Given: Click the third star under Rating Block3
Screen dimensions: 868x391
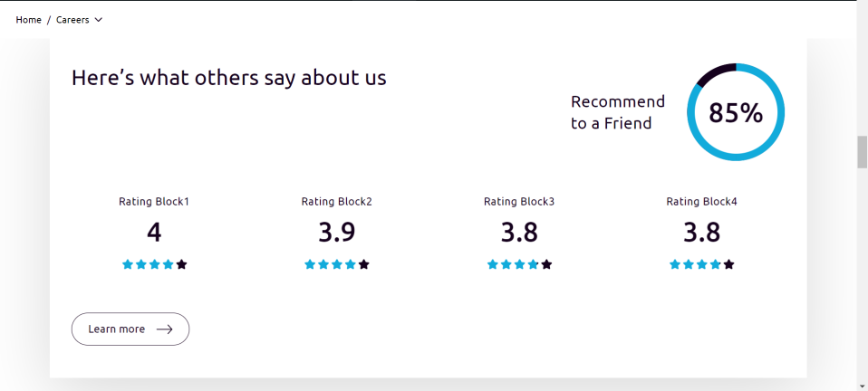Looking at the screenshot, I should [519, 264].
